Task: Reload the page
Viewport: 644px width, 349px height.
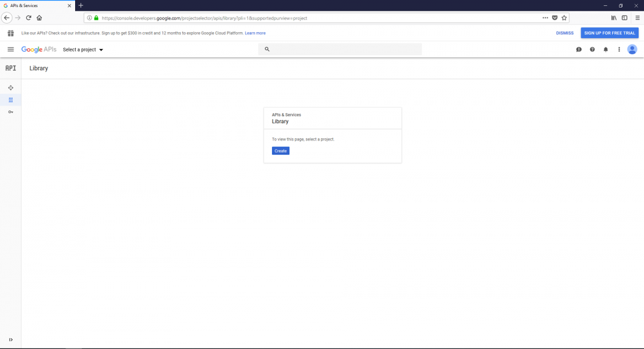Action: [29, 18]
